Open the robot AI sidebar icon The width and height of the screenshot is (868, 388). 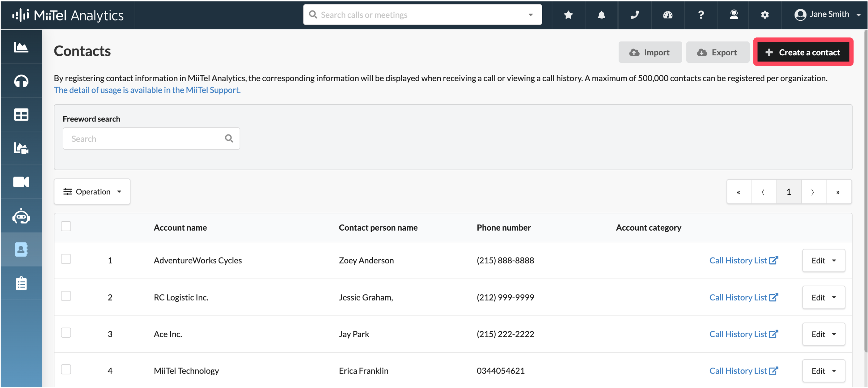pyautogui.click(x=21, y=216)
